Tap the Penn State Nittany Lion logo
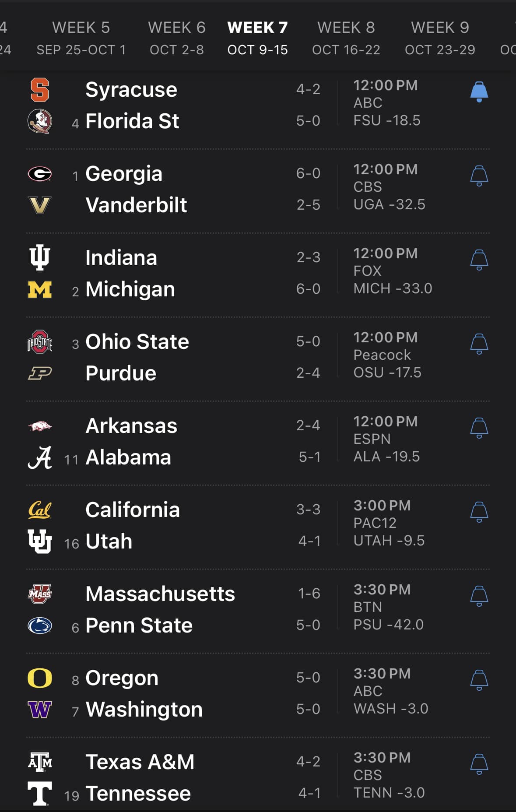This screenshot has width=516, height=812. point(39,626)
